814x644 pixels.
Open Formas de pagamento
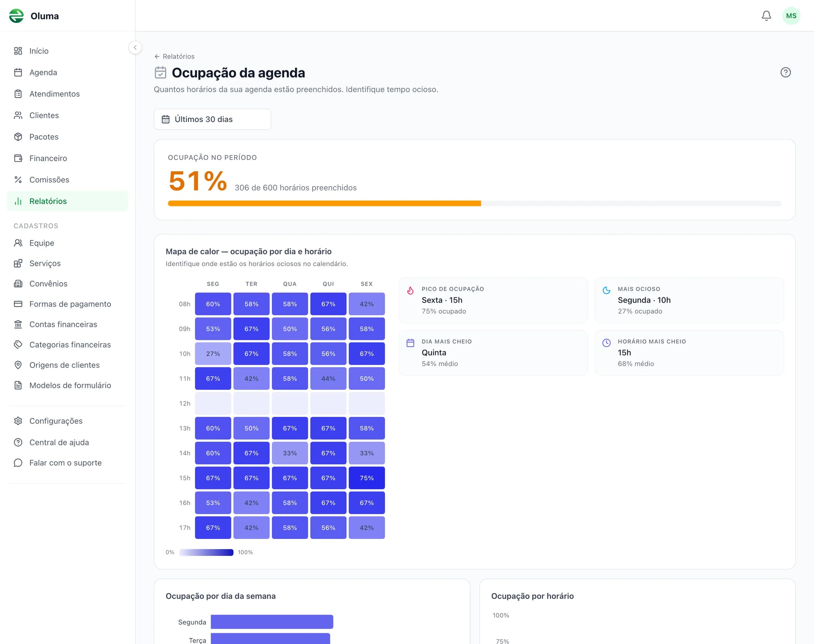click(67, 304)
